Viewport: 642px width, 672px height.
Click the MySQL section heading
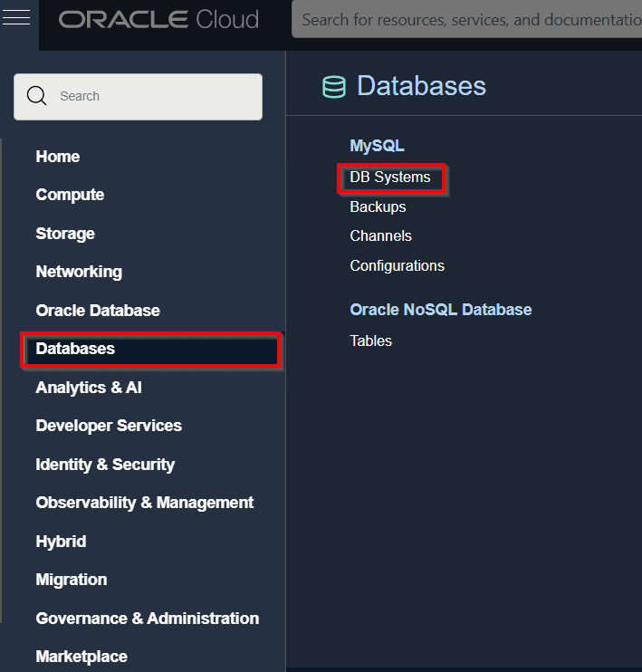[378, 146]
